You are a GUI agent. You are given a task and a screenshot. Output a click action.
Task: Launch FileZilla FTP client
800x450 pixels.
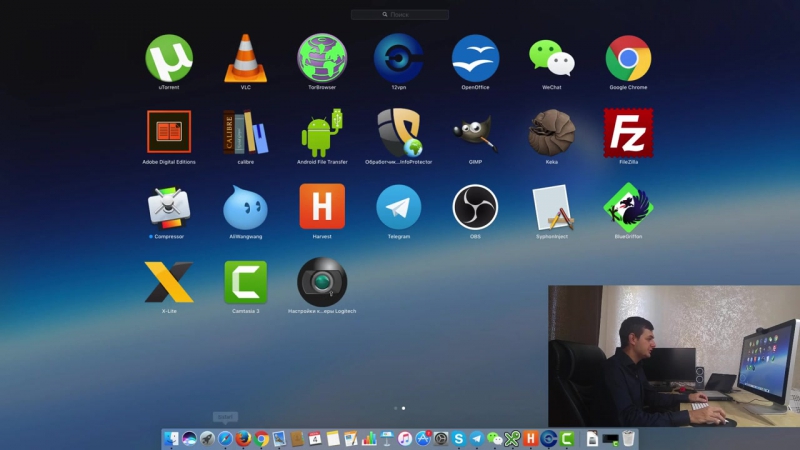point(628,132)
